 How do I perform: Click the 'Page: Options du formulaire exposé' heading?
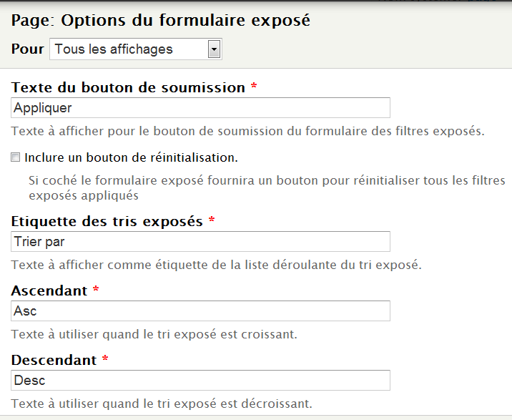(x=161, y=20)
